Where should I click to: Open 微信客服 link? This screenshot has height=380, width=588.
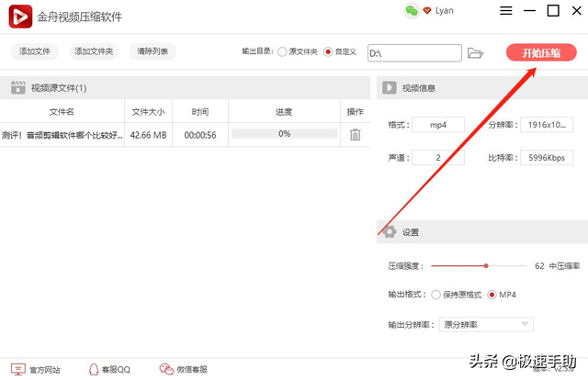pos(192,370)
